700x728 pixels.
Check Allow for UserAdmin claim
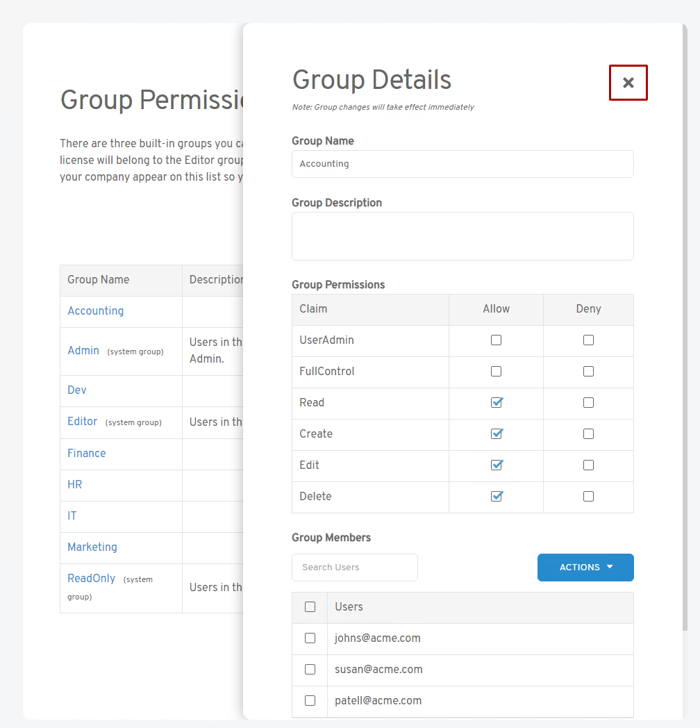coord(496,340)
